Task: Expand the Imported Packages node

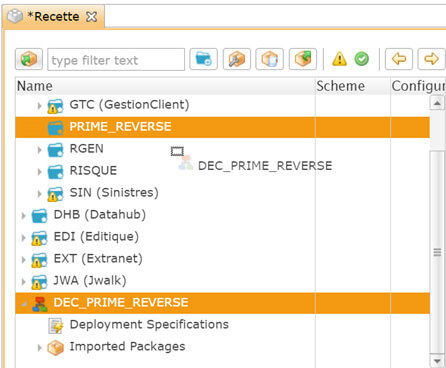Action: click(x=39, y=348)
